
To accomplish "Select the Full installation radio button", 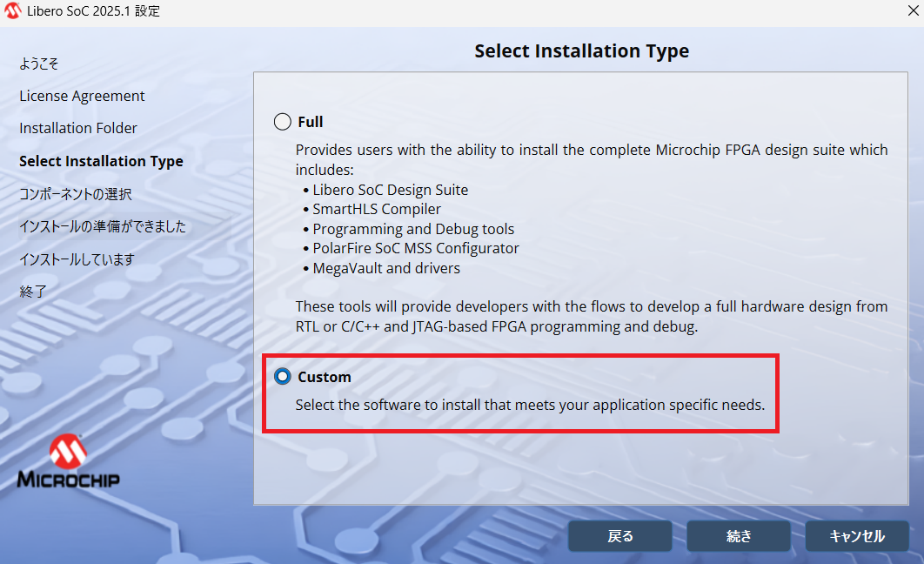I will 283,122.
